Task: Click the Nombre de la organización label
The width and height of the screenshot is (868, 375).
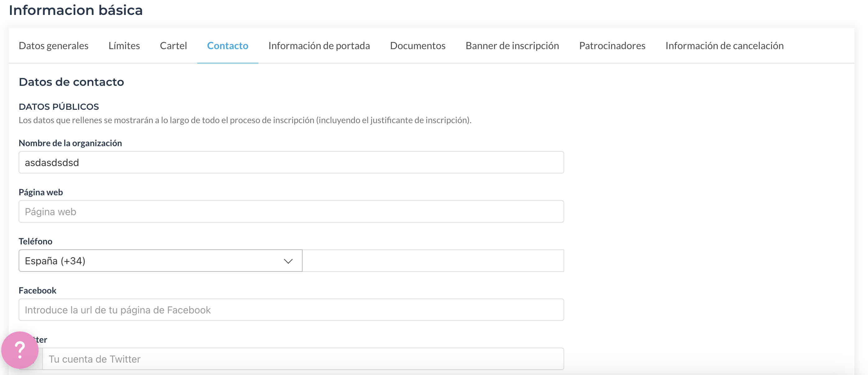Action: click(x=70, y=143)
